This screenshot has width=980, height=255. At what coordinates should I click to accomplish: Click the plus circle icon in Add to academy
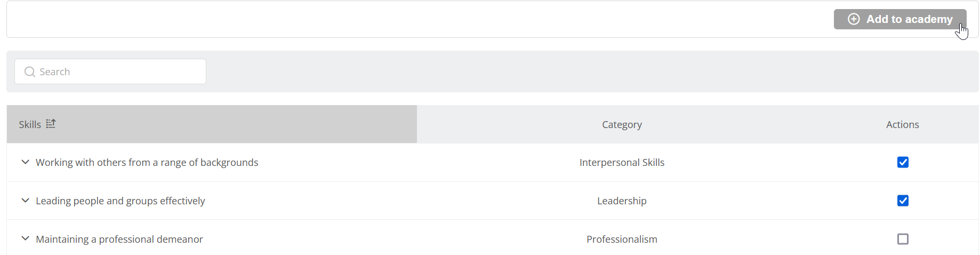coord(854,19)
